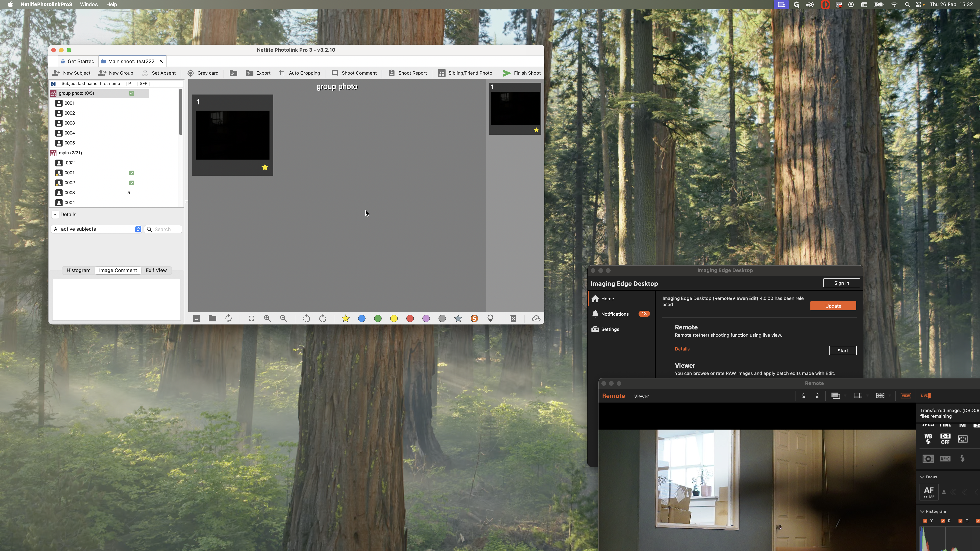The width and height of the screenshot is (980, 551).
Task: Rotate image counterclockwise
Action: (x=306, y=319)
